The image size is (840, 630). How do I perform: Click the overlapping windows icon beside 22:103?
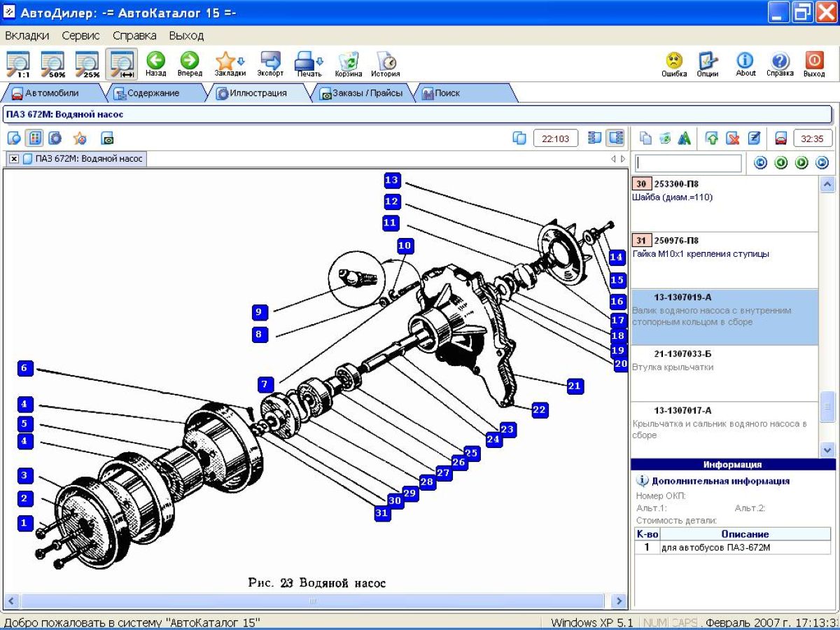pyautogui.click(x=519, y=138)
